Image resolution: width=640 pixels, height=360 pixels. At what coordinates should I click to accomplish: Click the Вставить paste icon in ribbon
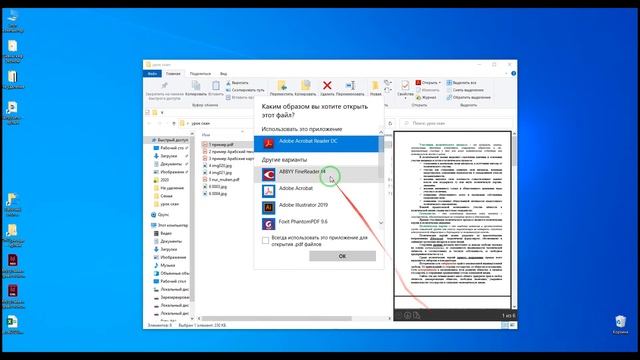[216, 86]
